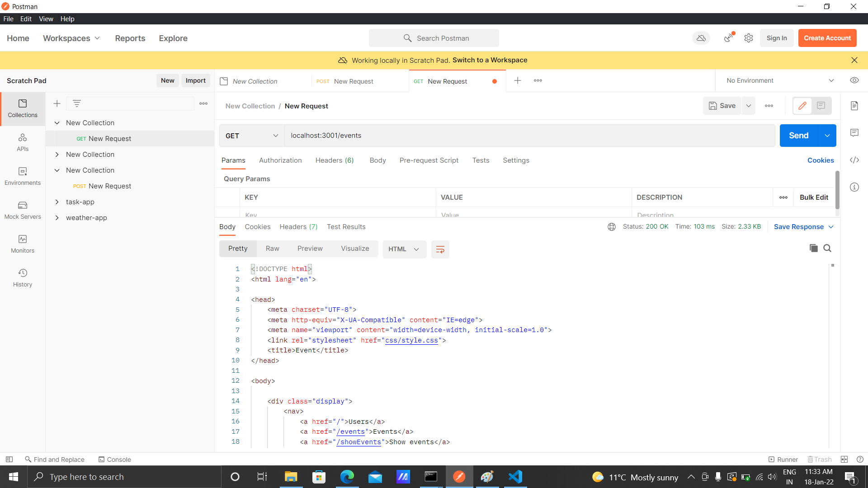
Task: Expand the task-app collection
Action: point(57,202)
